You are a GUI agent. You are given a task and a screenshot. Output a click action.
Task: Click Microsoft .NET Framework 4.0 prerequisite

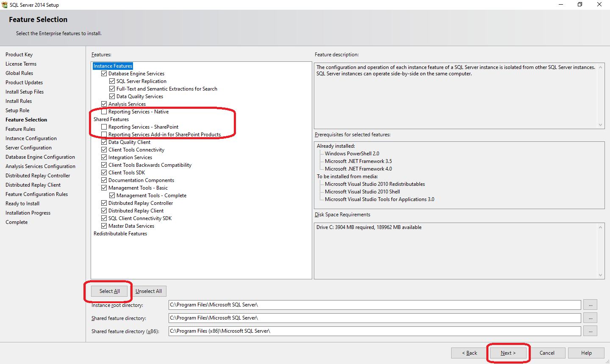tap(358, 169)
